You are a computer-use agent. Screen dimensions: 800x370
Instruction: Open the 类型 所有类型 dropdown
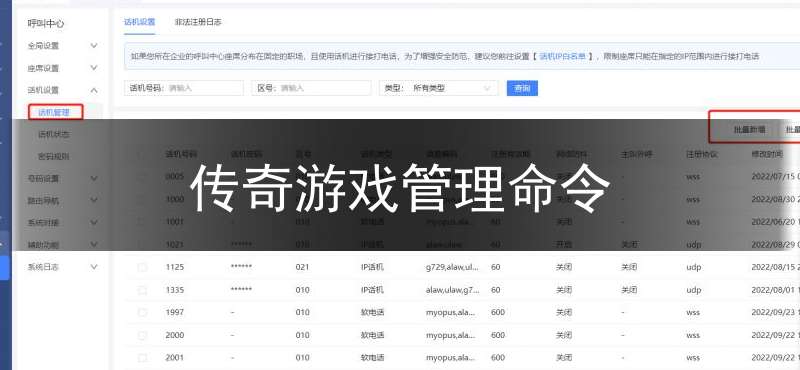pos(438,88)
